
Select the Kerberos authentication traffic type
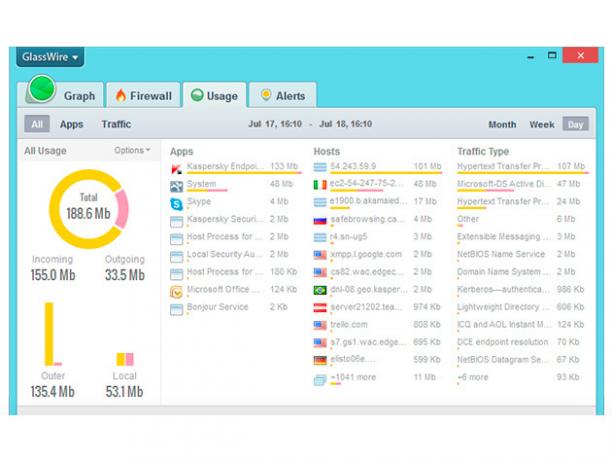[521, 290]
